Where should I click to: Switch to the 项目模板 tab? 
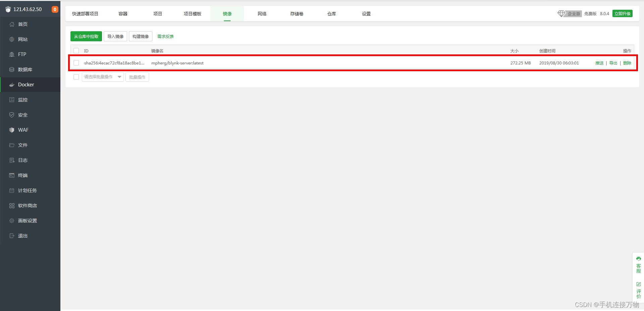click(193, 14)
